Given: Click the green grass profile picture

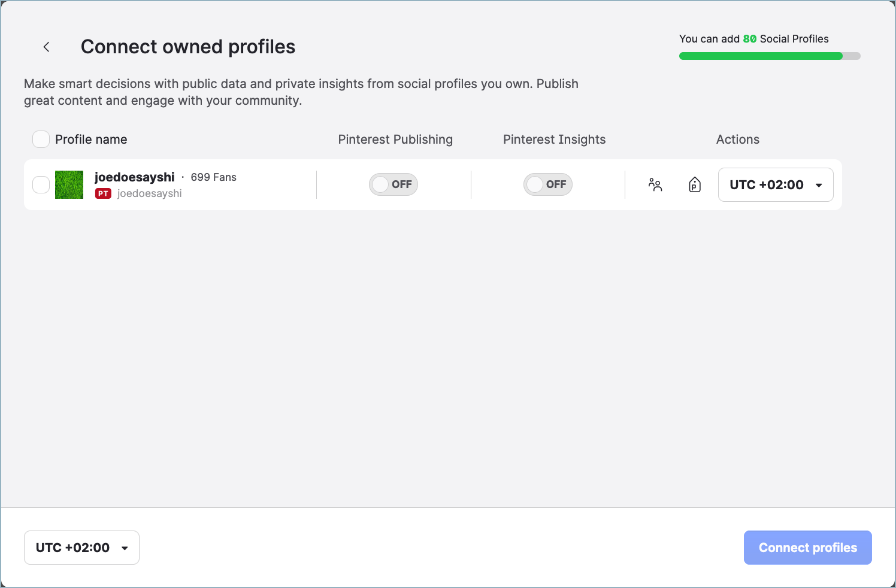Looking at the screenshot, I should pos(69,184).
